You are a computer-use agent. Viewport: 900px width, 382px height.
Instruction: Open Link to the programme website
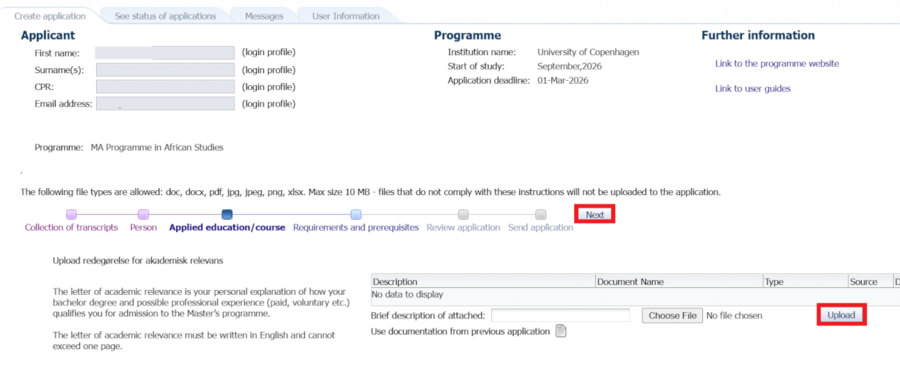click(x=777, y=64)
